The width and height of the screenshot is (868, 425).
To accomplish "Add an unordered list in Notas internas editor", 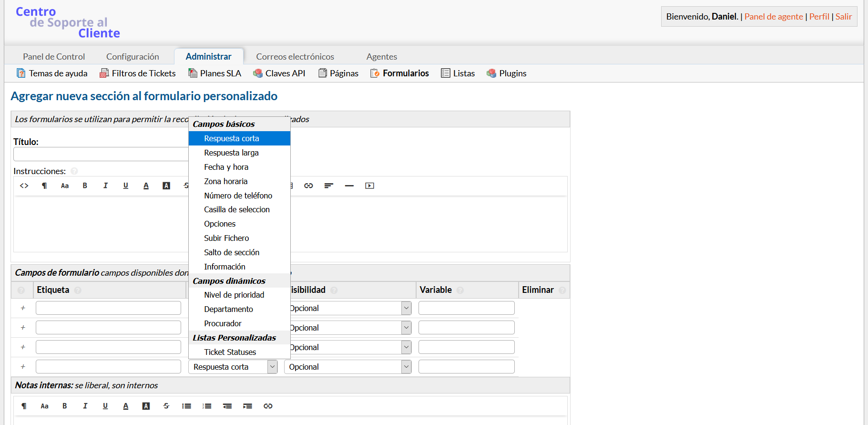I will pos(186,406).
